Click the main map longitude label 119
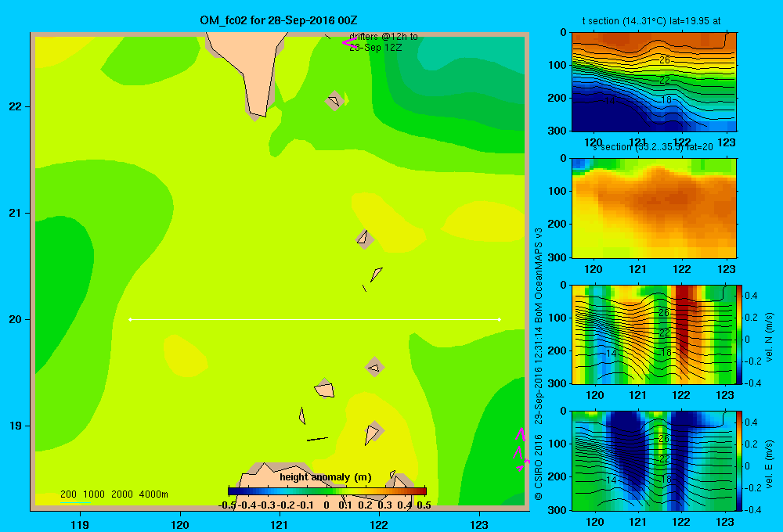This screenshot has height=532, width=783. pos(80,524)
